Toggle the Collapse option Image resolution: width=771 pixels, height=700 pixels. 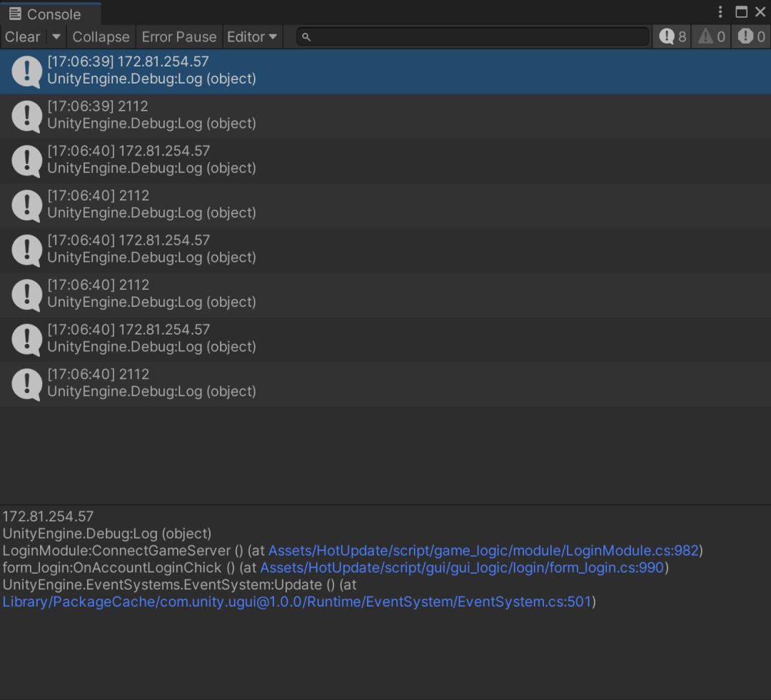pos(101,36)
